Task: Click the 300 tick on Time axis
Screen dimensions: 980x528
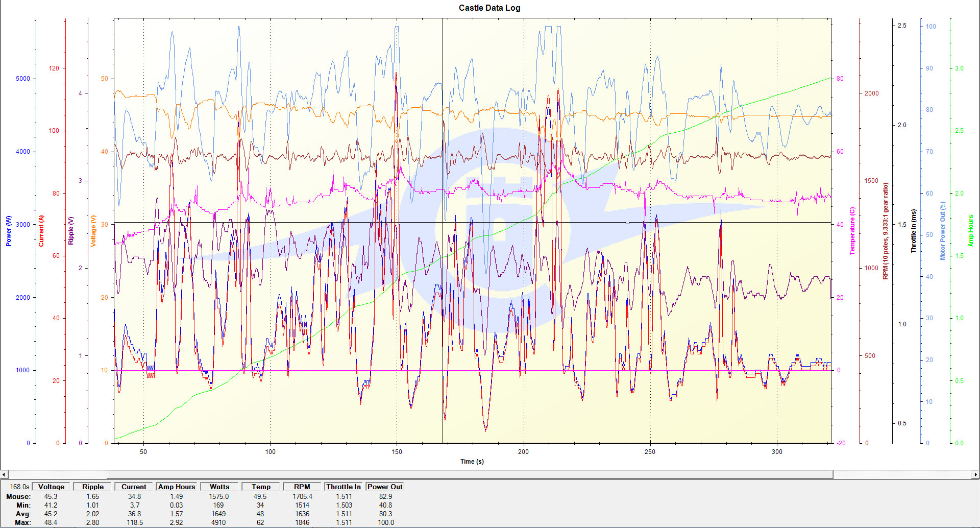Action: pyautogui.click(x=777, y=451)
